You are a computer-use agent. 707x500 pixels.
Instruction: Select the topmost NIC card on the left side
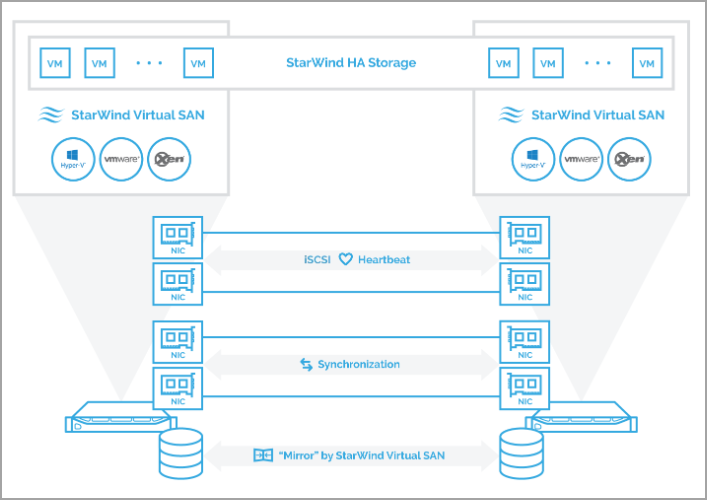[x=178, y=238]
